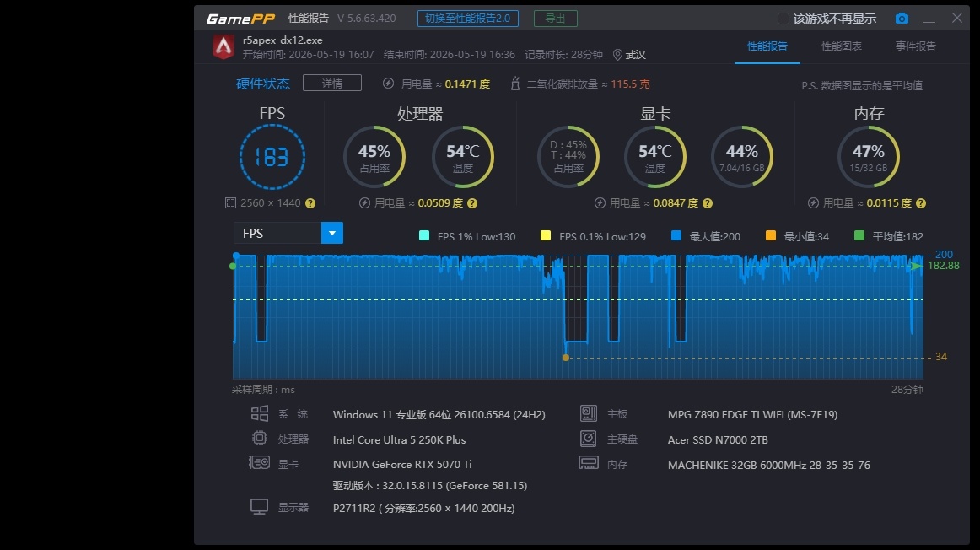Screen dimensions: 980x550
Task: Click the resolution help question mark icon
Action: (310, 203)
